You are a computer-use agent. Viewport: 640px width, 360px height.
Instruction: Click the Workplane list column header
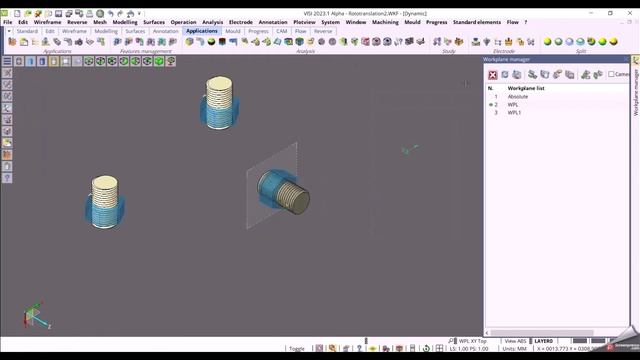click(x=526, y=88)
